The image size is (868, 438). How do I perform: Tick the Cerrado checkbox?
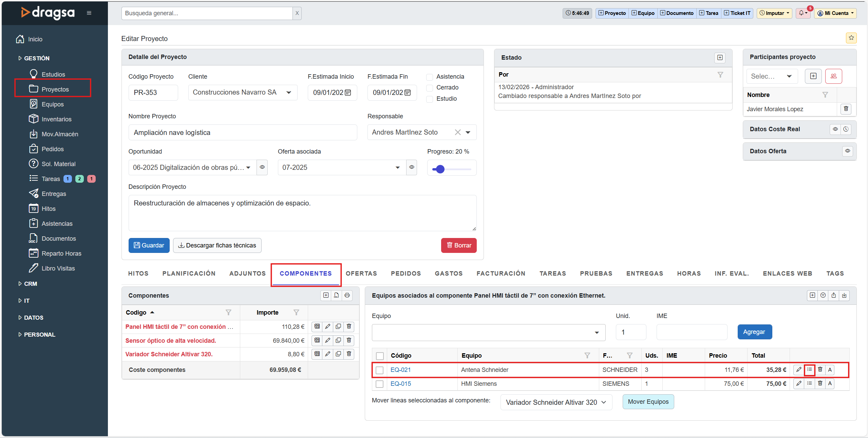(x=430, y=88)
